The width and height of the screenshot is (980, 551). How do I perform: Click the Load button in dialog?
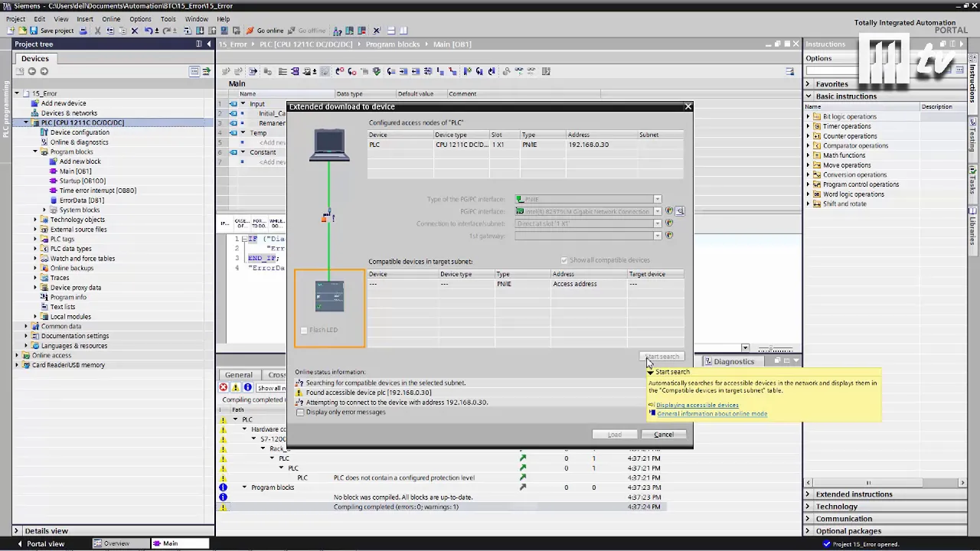[615, 435]
